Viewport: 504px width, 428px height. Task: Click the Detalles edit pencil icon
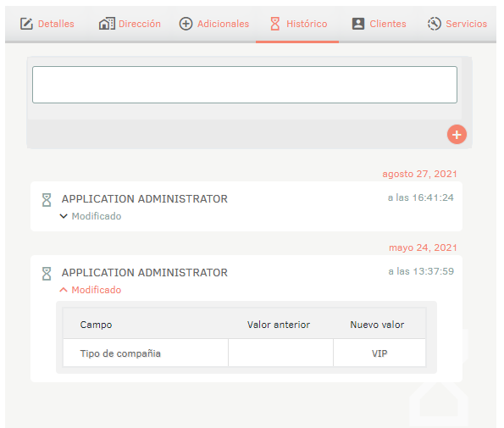(x=26, y=24)
